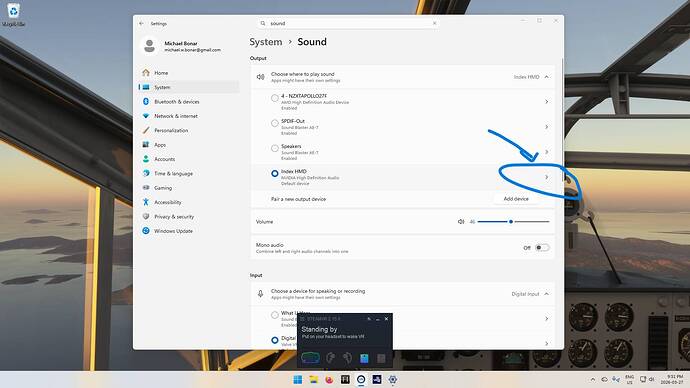
Task: Open network and volume quick settings
Action: 647,380
